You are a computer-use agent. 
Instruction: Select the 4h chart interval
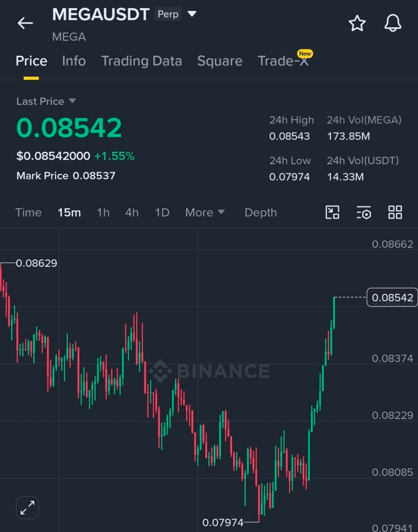[132, 212]
